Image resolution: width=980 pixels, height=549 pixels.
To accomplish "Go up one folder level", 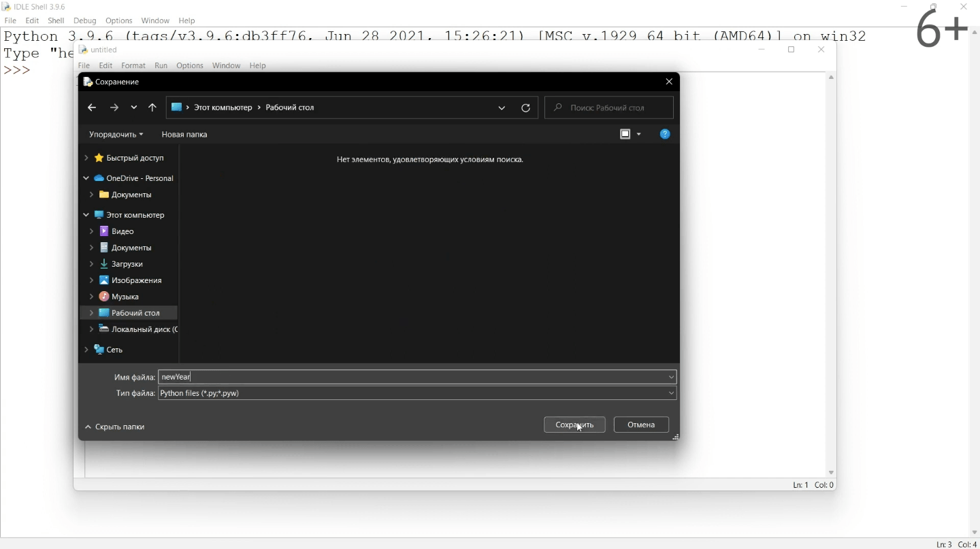I will tap(153, 108).
